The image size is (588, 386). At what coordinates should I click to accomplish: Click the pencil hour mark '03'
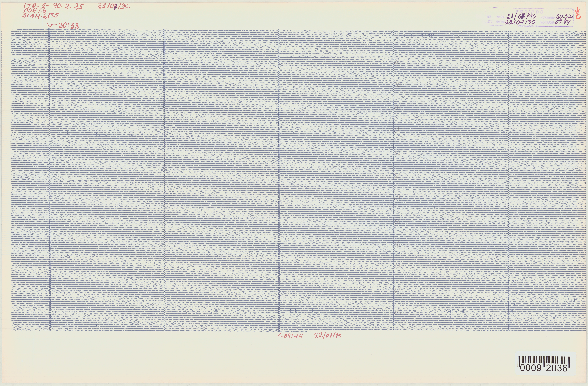(x=398, y=175)
